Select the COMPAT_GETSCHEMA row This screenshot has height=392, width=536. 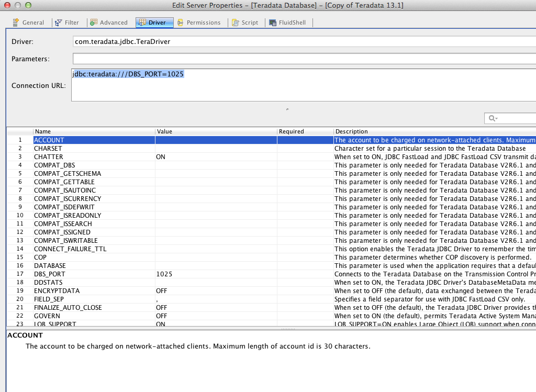tap(272, 174)
